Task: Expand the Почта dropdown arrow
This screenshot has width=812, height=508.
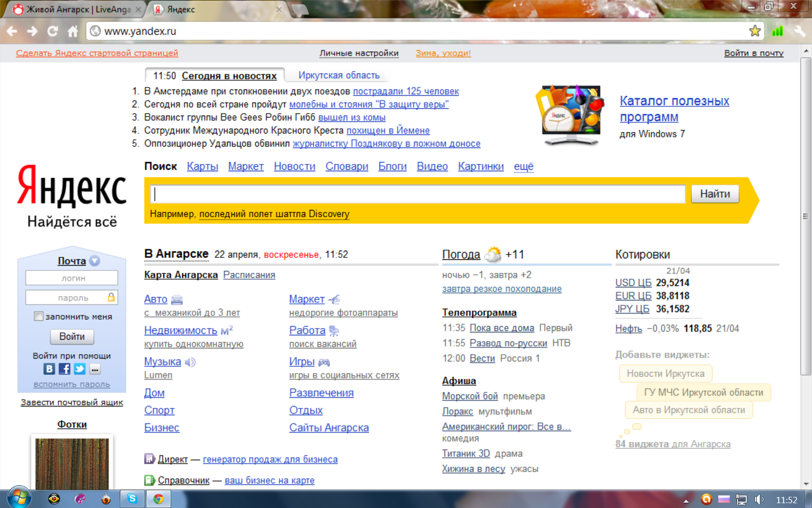Action: [95, 261]
